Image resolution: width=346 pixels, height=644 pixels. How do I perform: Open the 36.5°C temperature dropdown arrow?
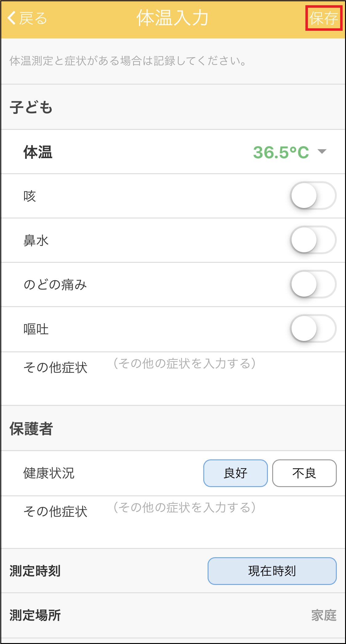[x=322, y=152]
